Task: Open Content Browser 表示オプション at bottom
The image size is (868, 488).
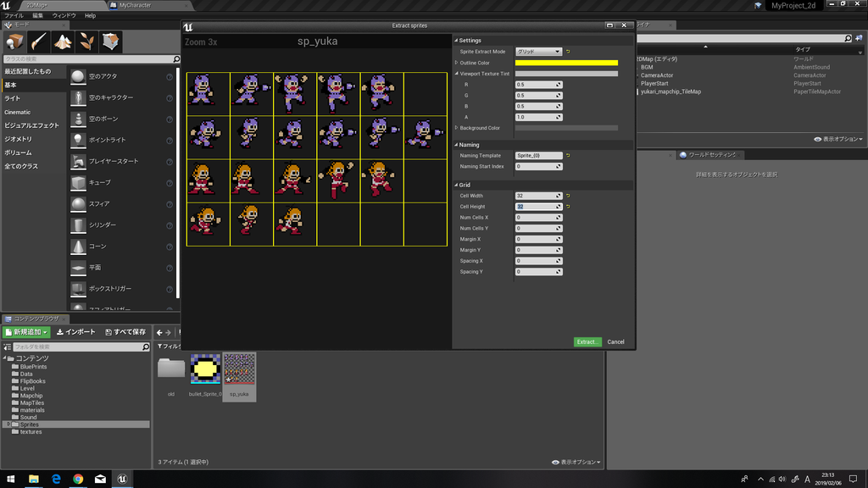Action: 576,462
